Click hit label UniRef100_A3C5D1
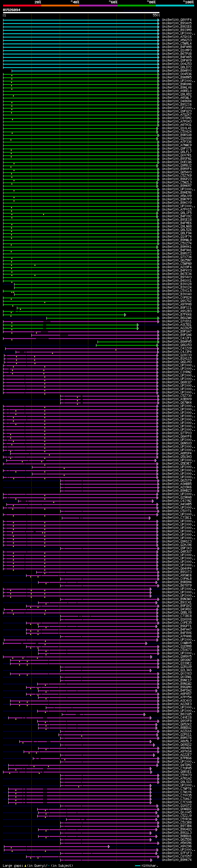The image size is (197, 868). coord(177,325)
